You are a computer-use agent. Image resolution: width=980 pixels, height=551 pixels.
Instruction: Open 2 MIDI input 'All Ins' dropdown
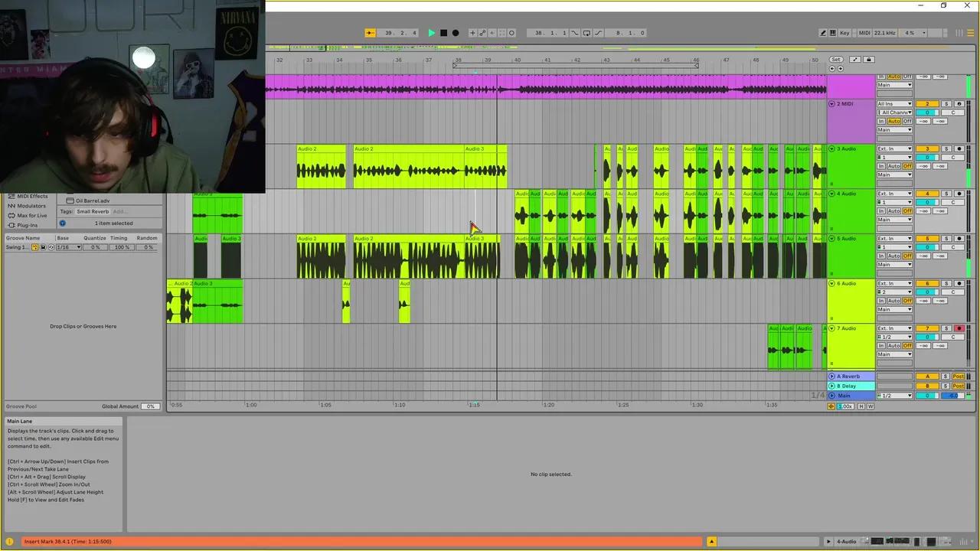894,104
